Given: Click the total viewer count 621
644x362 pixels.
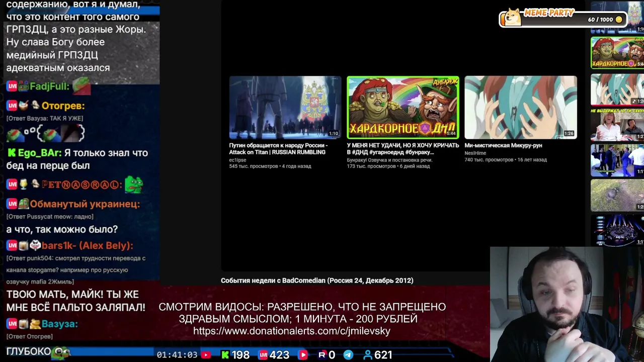Looking at the screenshot, I should point(383,355).
